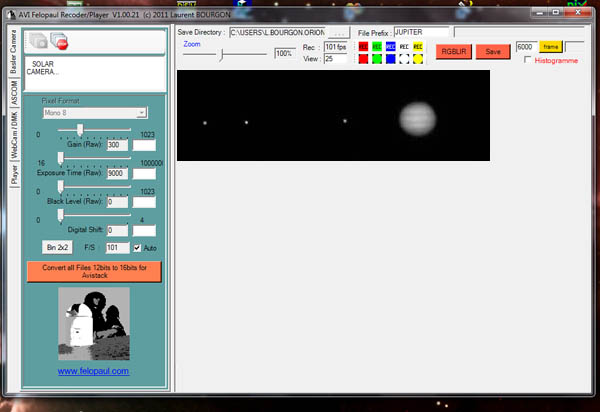Click the Exposure Time field showing 9000
This screenshot has height=412, width=600.
(117, 174)
